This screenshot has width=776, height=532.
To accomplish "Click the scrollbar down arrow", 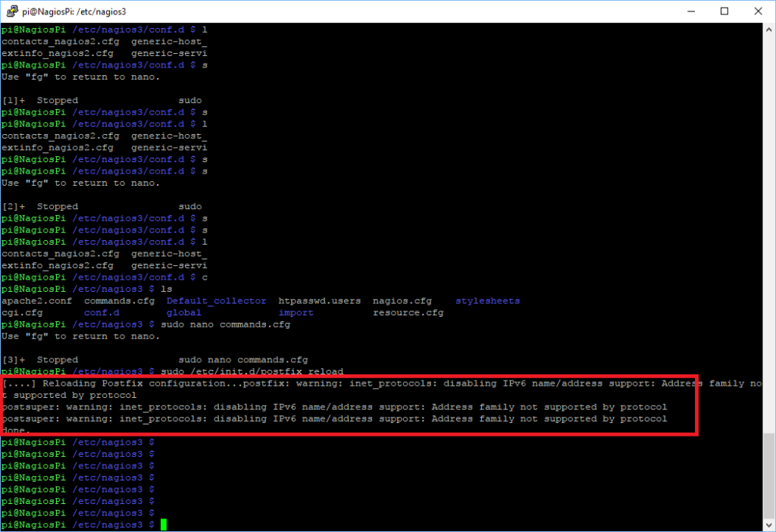I will (x=768, y=524).
